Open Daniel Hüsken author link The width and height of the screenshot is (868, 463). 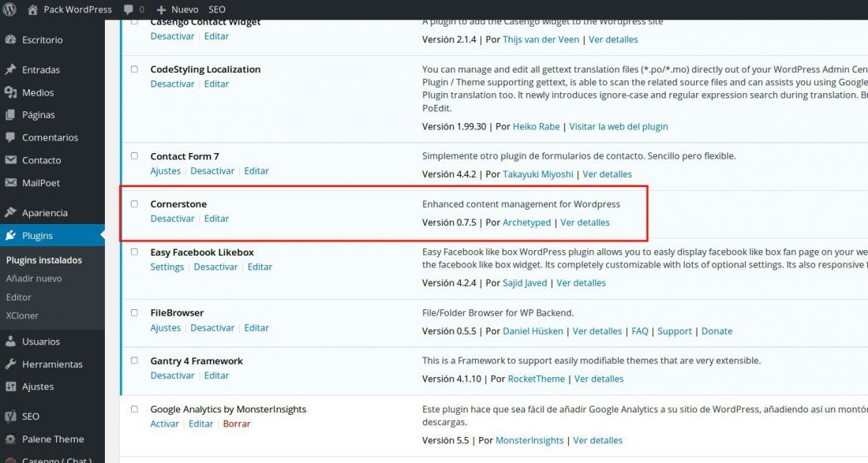tap(533, 330)
